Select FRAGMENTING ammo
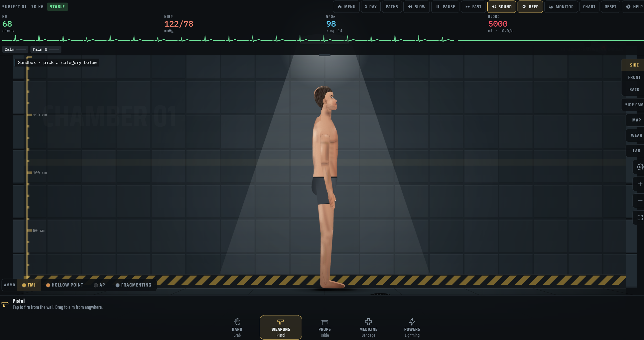The height and width of the screenshot is (340, 644). pyautogui.click(x=133, y=285)
